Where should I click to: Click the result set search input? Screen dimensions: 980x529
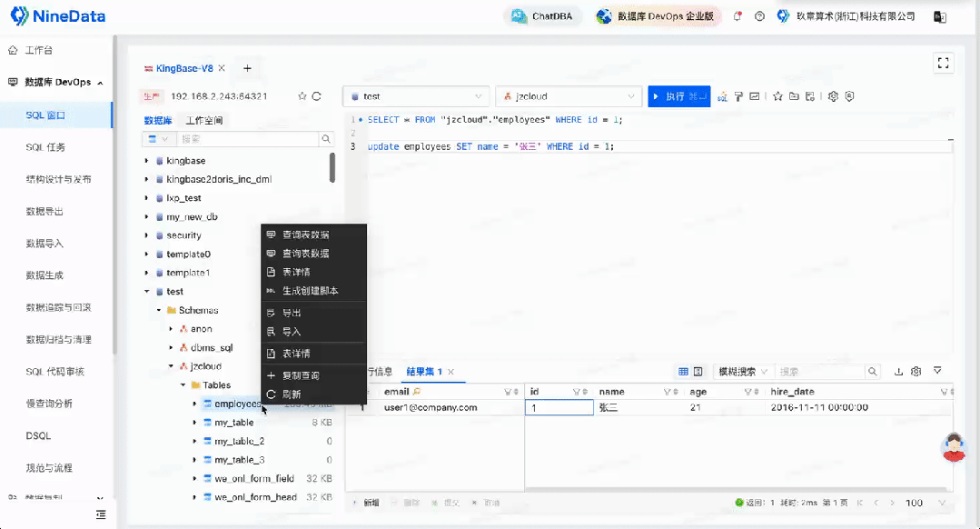[820, 372]
